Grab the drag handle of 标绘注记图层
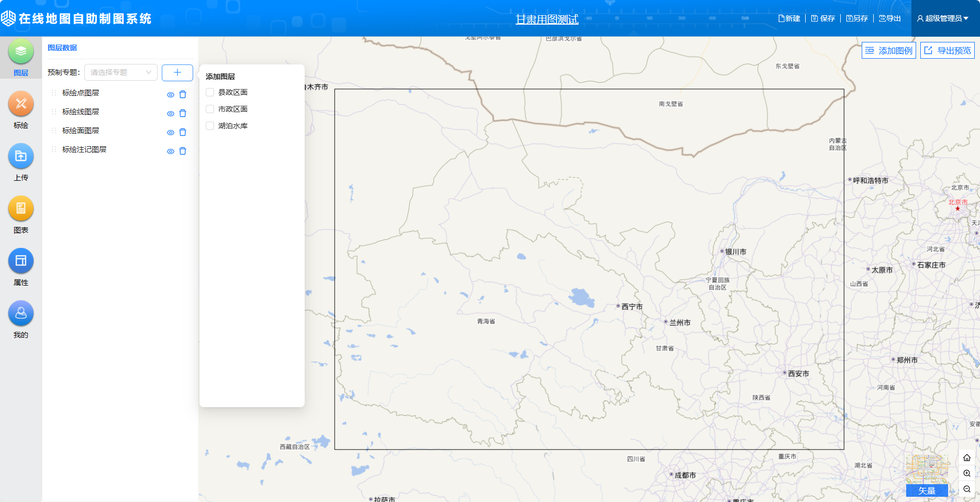The image size is (980, 502). point(54,149)
